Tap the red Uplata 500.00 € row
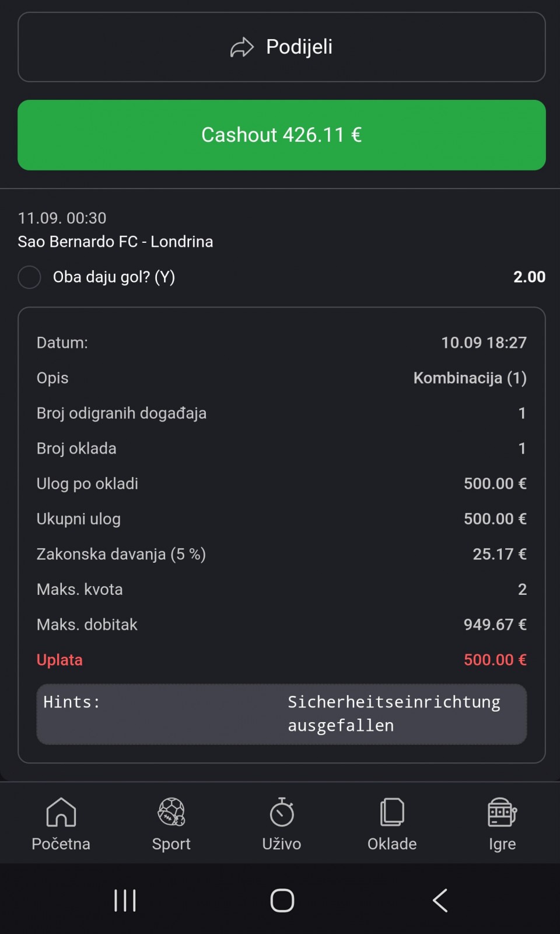 point(282,660)
